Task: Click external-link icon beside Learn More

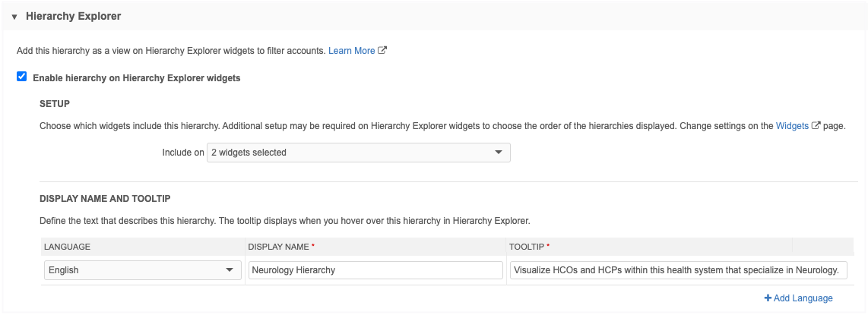Action: click(382, 51)
